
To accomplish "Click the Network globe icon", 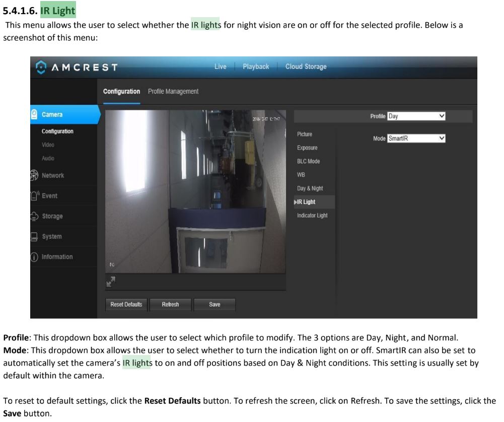I will pyautogui.click(x=34, y=175).
